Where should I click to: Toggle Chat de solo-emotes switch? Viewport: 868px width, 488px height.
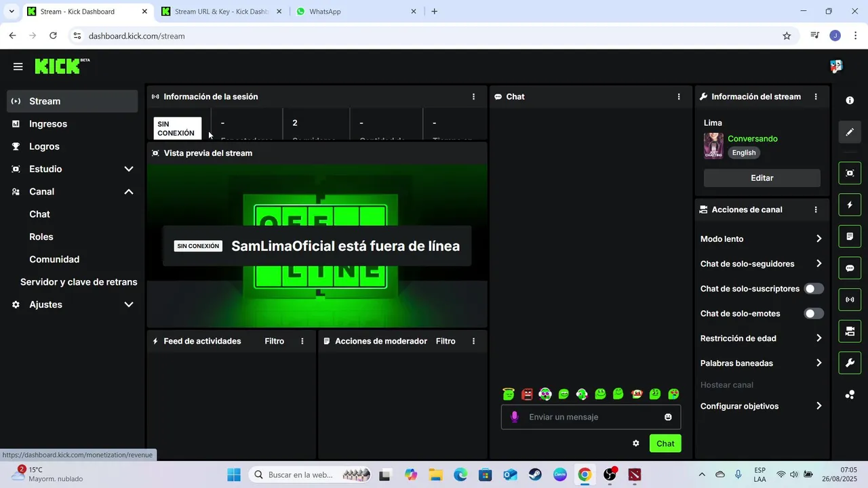pyautogui.click(x=814, y=314)
